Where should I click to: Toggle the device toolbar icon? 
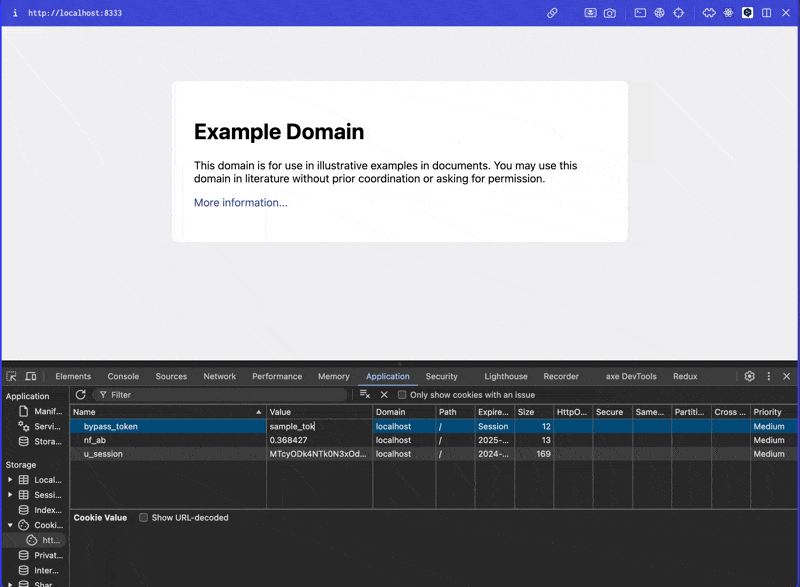(x=31, y=376)
